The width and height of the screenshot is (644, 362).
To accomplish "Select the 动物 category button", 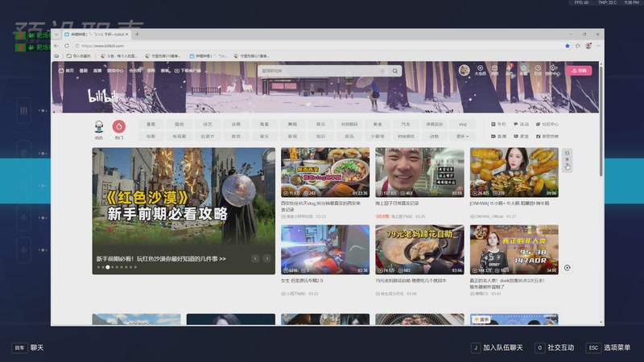I will pyautogui.click(x=434, y=136).
